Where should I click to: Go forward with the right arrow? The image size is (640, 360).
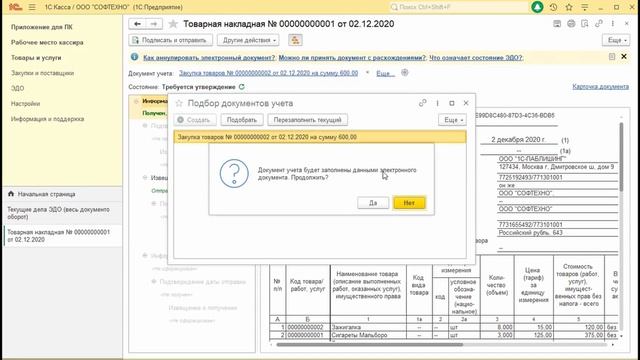[x=153, y=24]
